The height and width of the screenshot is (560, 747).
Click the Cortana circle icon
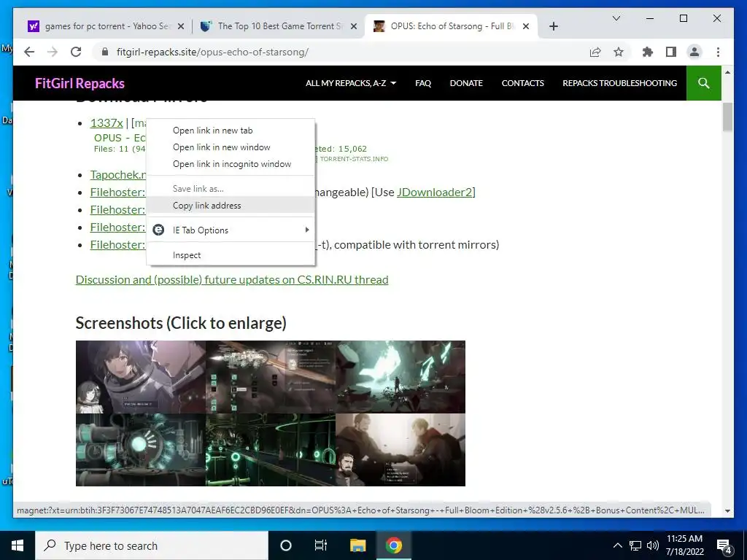[x=285, y=545]
